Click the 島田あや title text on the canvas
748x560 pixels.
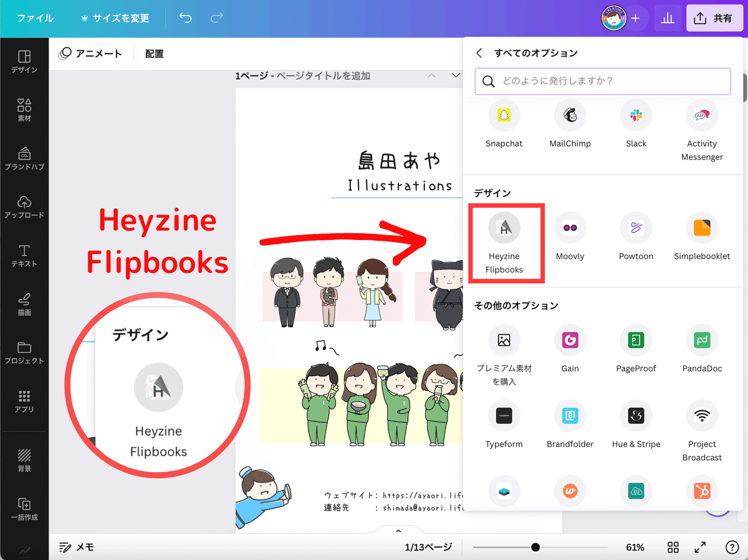(399, 160)
